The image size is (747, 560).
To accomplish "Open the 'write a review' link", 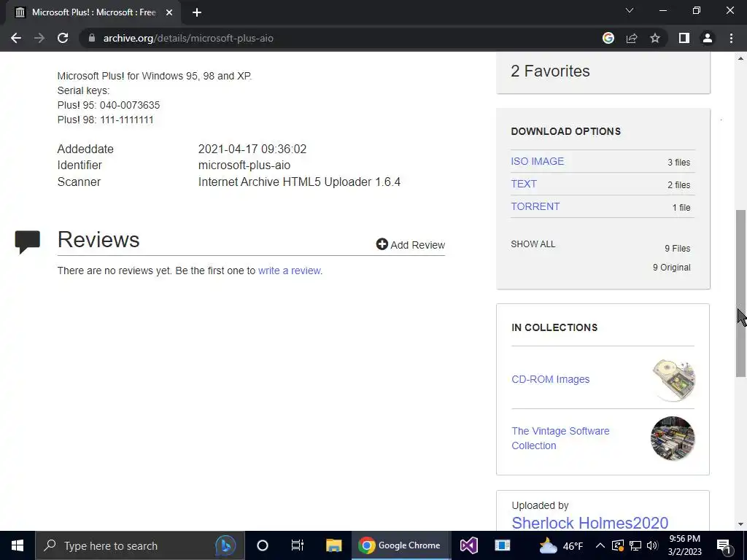I will (289, 271).
